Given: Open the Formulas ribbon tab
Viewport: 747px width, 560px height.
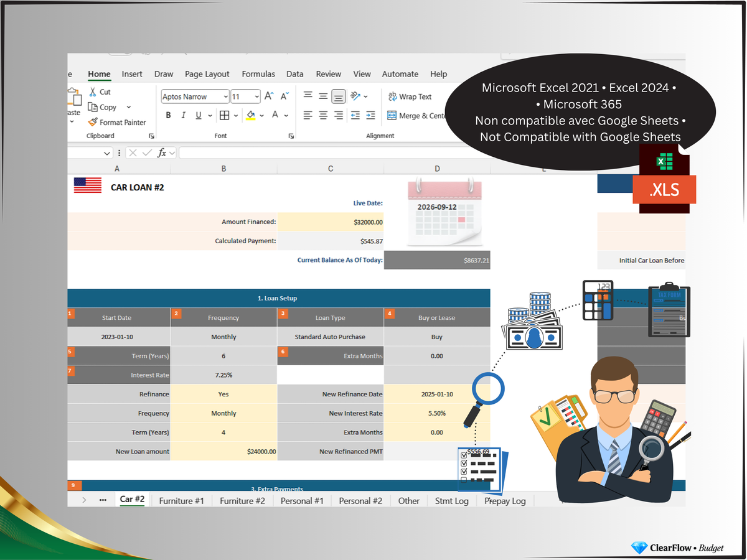Looking at the screenshot, I should [258, 74].
